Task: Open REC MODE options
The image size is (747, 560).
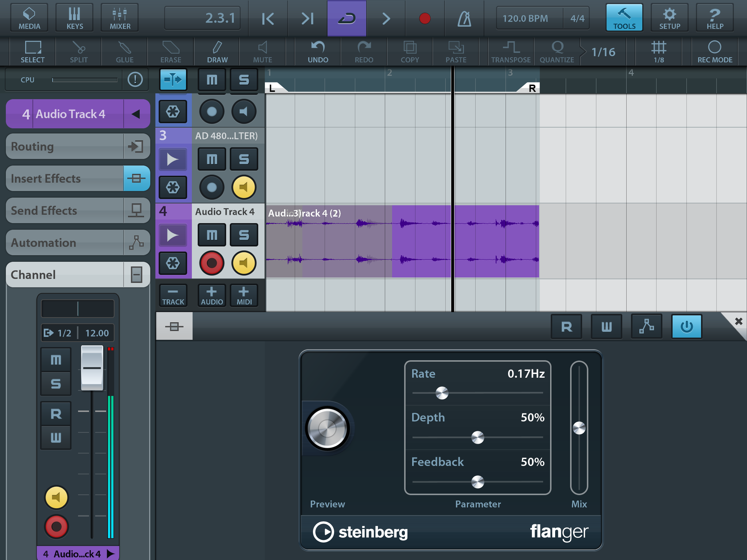Action: click(715, 52)
